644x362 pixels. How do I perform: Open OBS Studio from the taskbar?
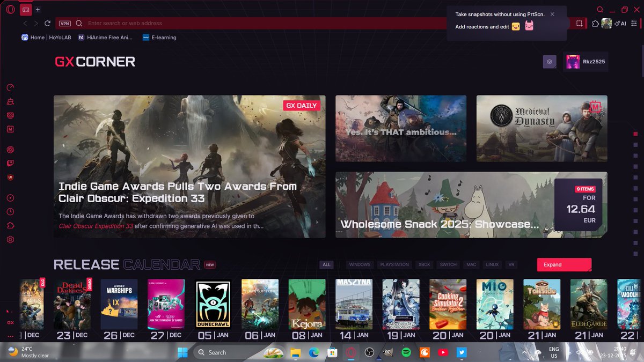(369, 352)
